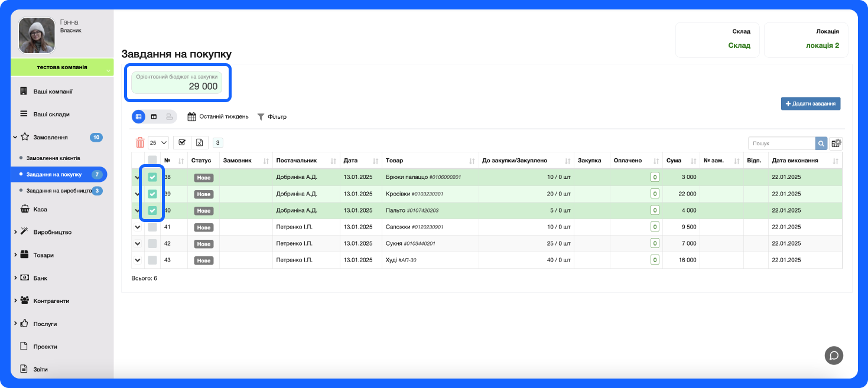Click the Додати завдання button
Screen dimensions: 868x388
tap(810, 103)
